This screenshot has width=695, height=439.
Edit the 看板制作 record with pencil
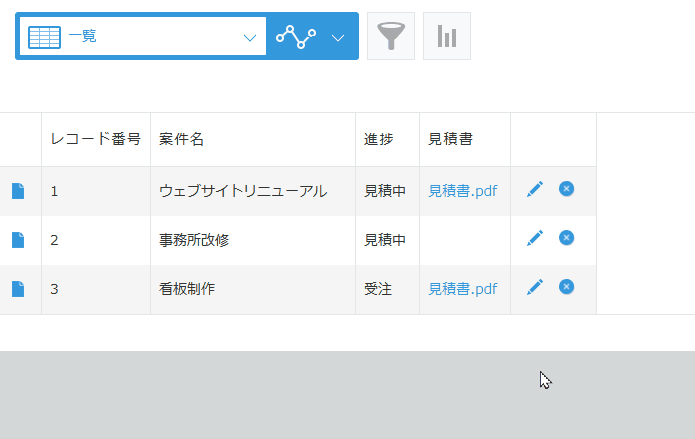[535, 287]
